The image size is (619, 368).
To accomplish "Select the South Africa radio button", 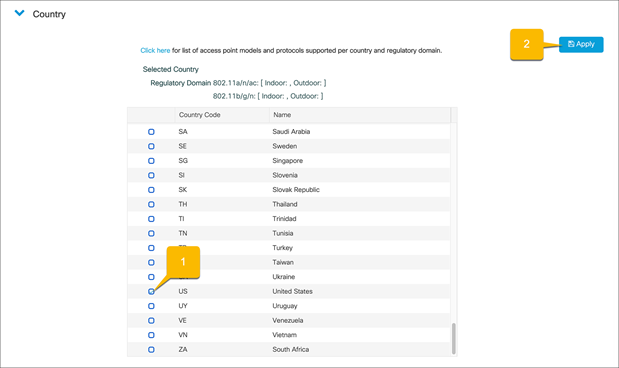I will click(151, 350).
